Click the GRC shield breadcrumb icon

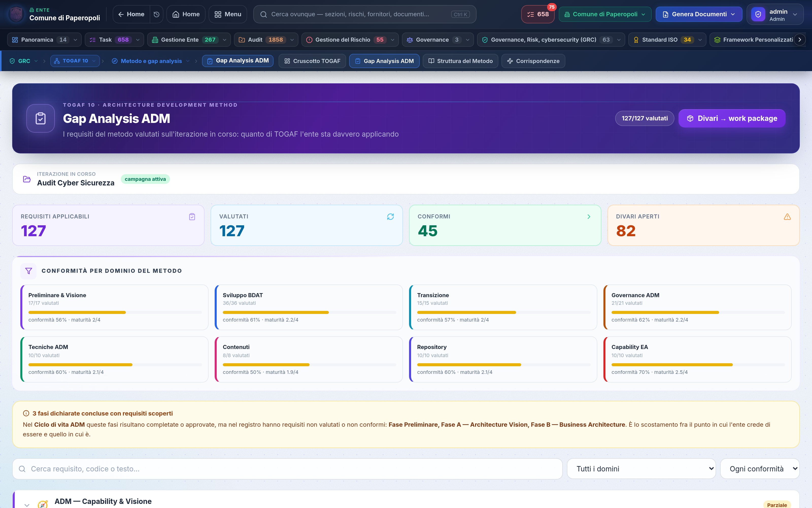point(12,61)
